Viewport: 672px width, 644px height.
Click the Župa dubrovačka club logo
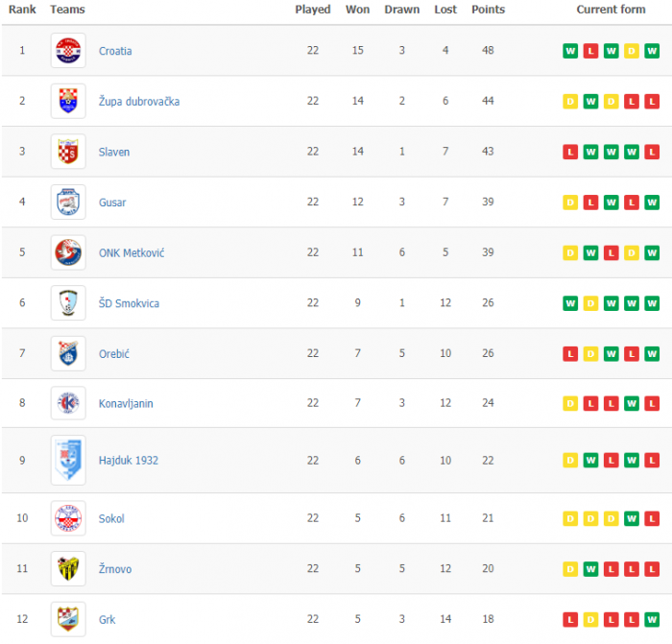(x=68, y=101)
